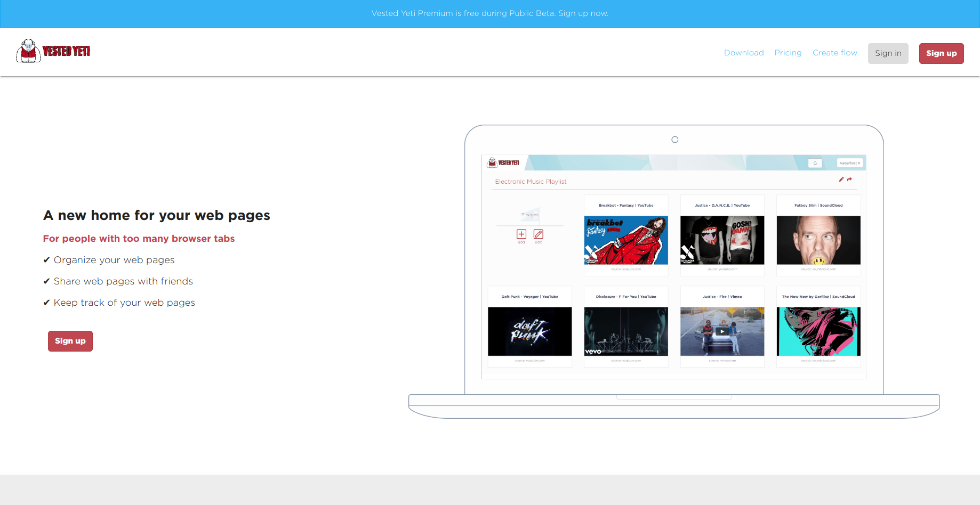Screen dimensions: 980x505
Task: Click the gray Sign in button
Action: click(x=888, y=53)
